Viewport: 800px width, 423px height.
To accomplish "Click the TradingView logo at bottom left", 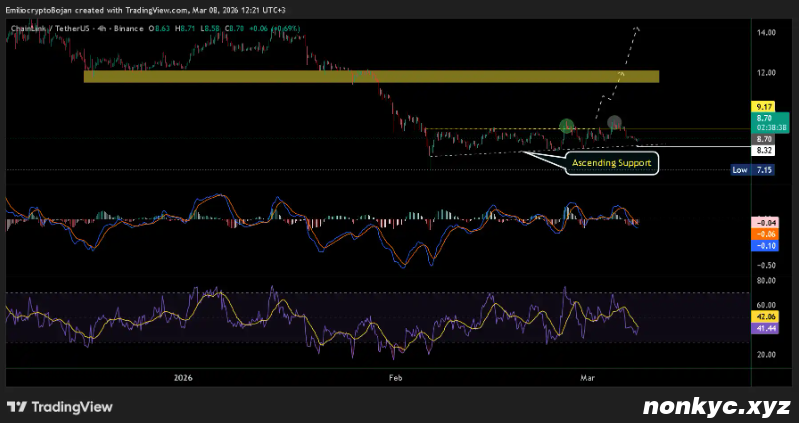I will tap(60, 407).
